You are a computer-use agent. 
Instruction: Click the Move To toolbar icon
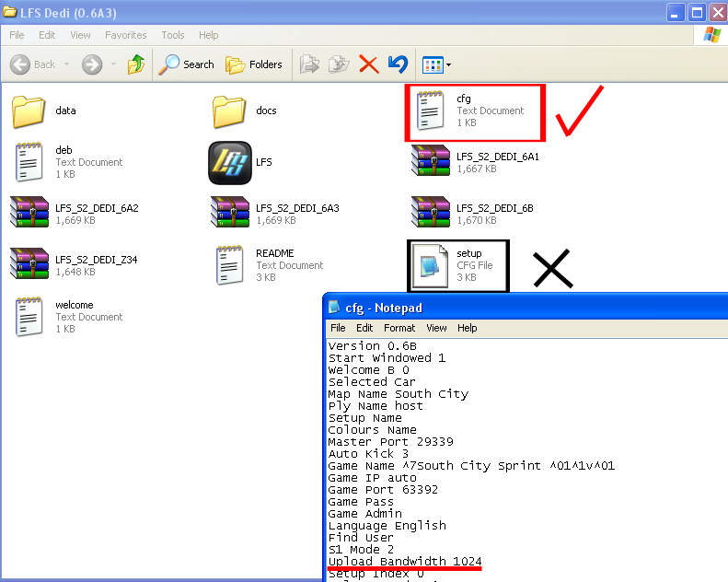309,64
